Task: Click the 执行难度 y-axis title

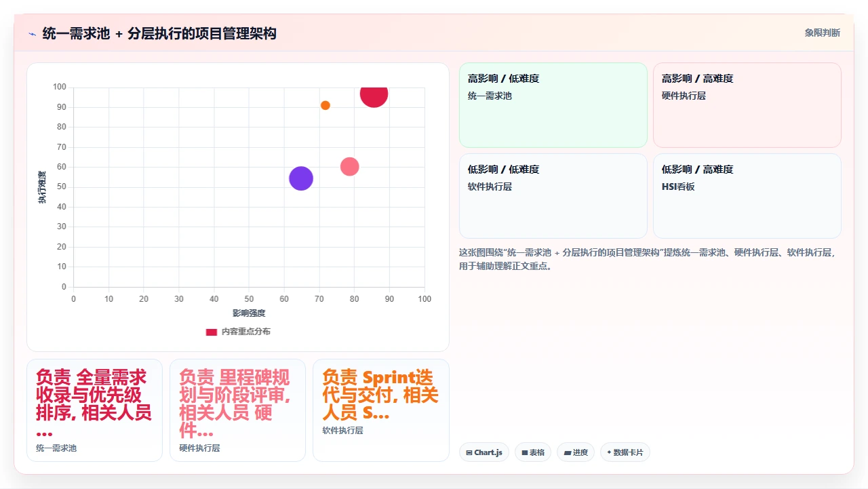Action: pos(42,187)
